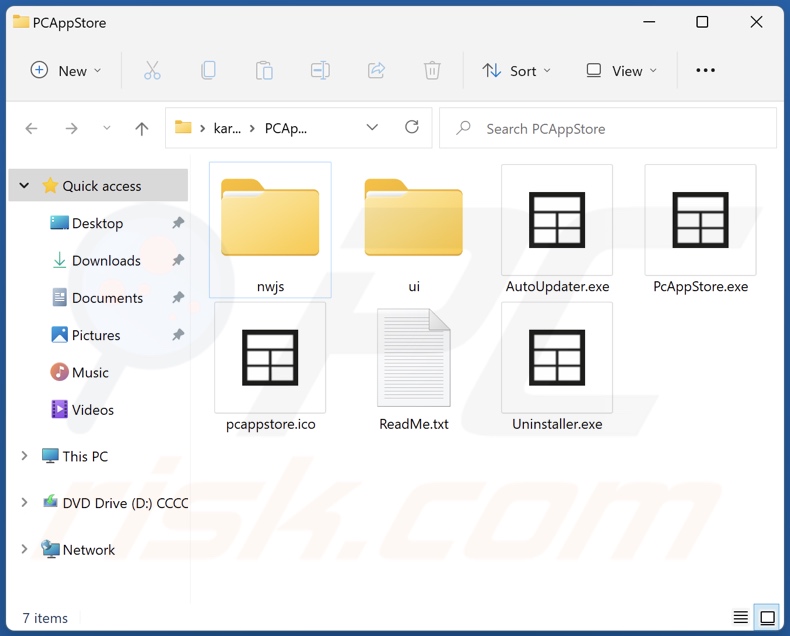Open the View dropdown menu
This screenshot has height=636, width=790.
pyautogui.click(x=622, y=71)
